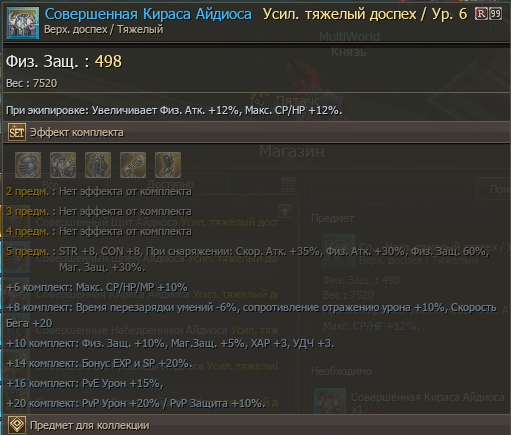Select the breastplate set piece icon
511x435 pixels.
tap(63, 165)
